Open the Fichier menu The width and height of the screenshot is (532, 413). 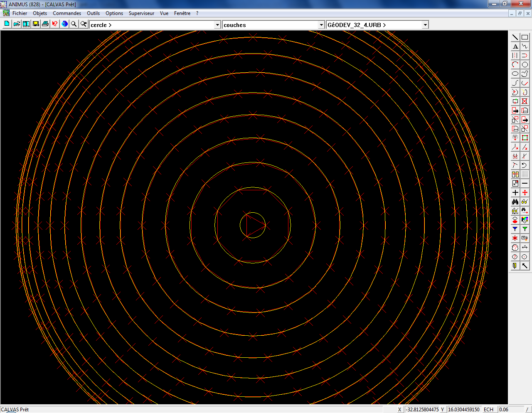pyautogui.click(x=20, y=13)
